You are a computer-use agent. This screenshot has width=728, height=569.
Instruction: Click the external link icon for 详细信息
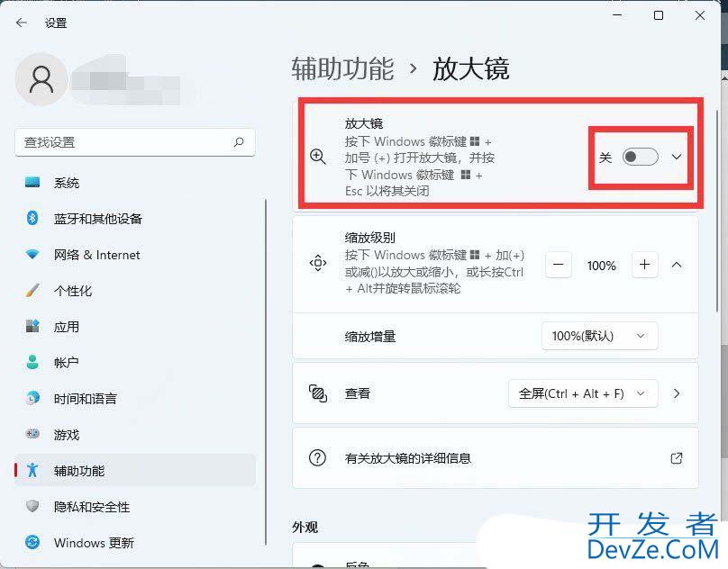(x=677, y=458)
